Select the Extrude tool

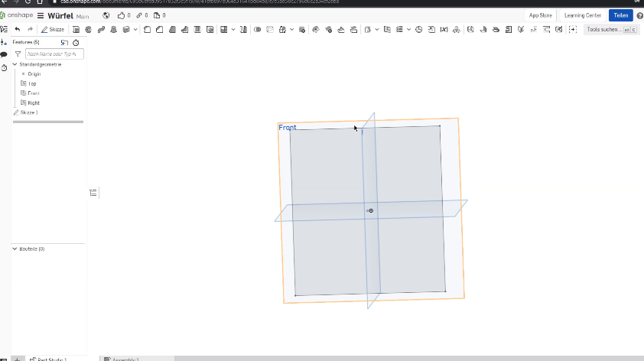76,29
